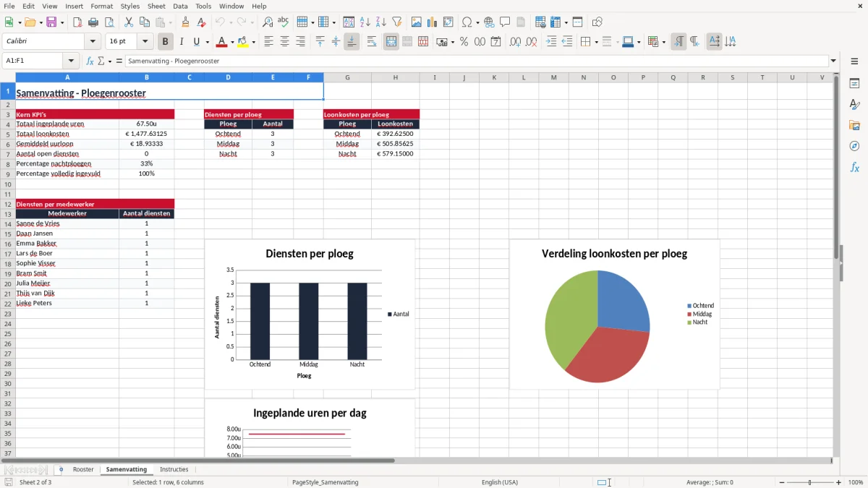Open the Sheet menu
The width and height of the screenshot is (868, 488).
[156, 6]
